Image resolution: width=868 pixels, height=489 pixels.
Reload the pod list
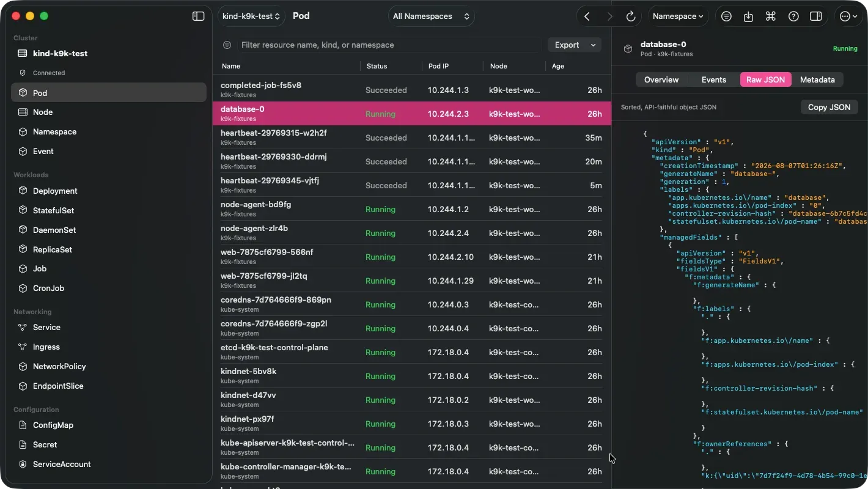631,17
